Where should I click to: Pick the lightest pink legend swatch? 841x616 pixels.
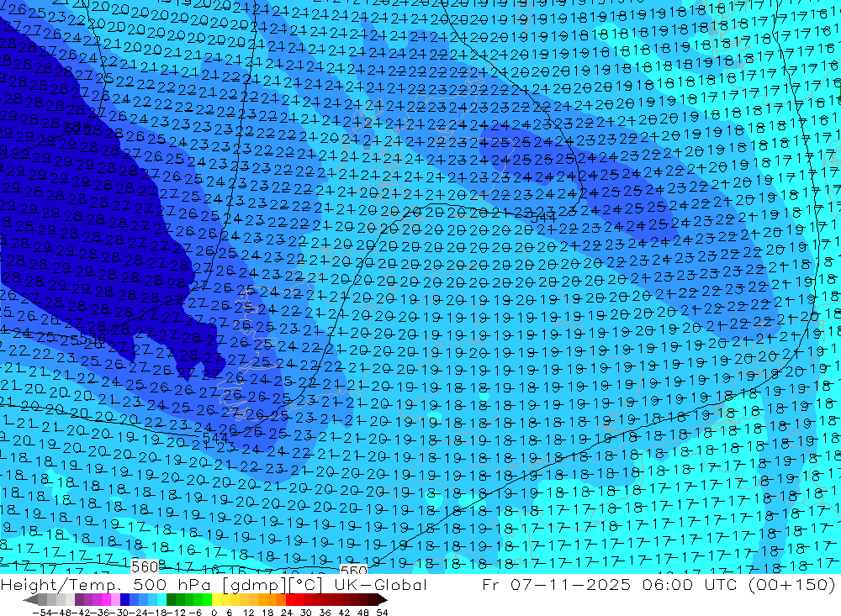click(115, 600)
